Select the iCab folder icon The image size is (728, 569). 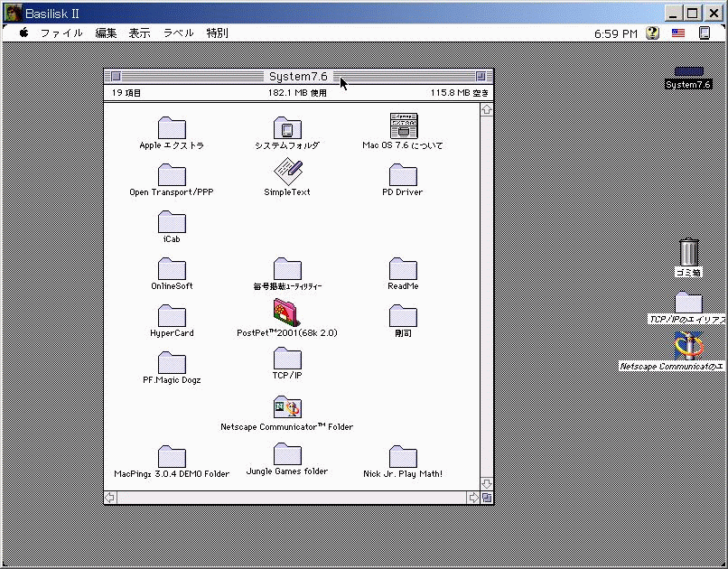pos(172,221)
